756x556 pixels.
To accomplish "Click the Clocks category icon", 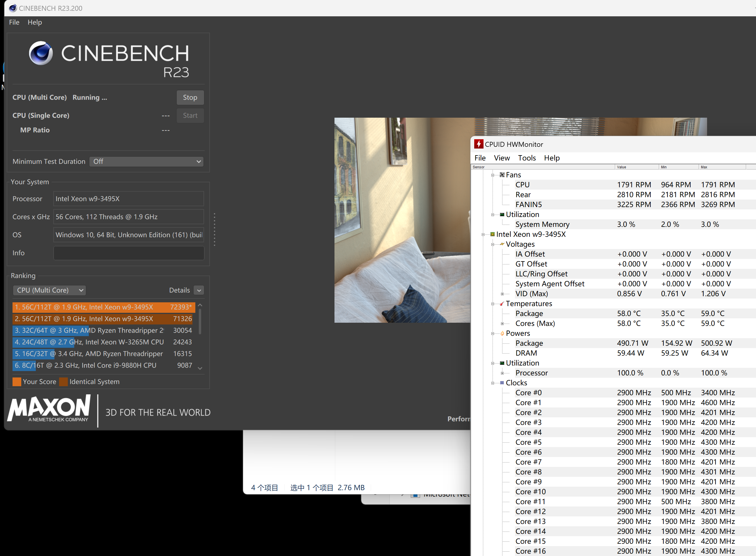I will click(502, 383).
